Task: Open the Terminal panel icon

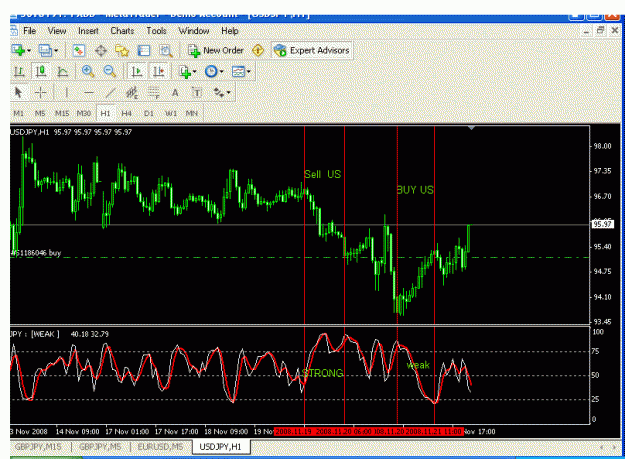Action: pyautogui.click(x=143, y=51)
